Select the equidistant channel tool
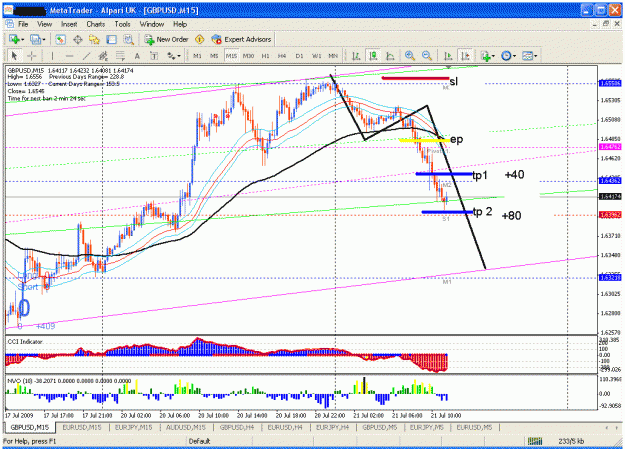 [103, 56]
